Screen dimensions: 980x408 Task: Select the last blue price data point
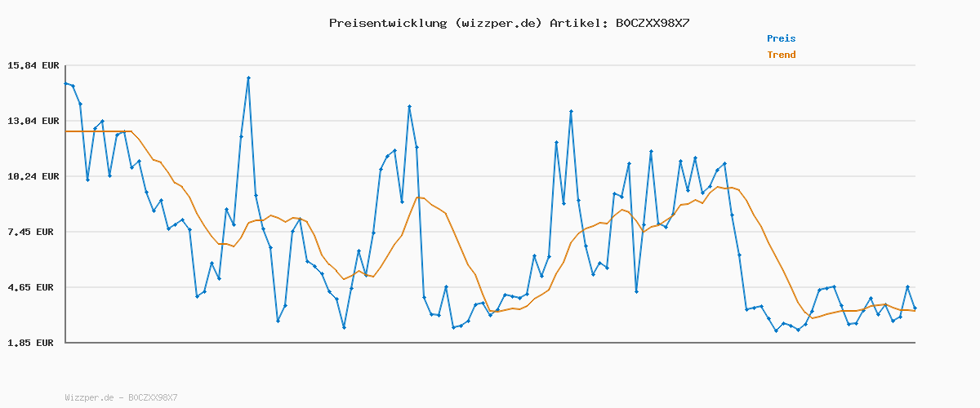point(915,308)
